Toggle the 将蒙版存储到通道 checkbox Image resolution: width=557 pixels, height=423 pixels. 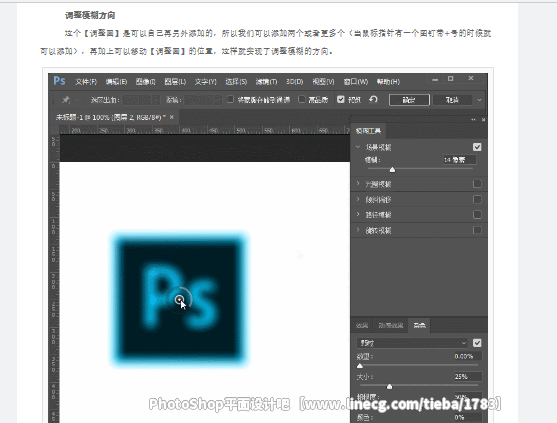pyautogui.click(x=230, y=99)
